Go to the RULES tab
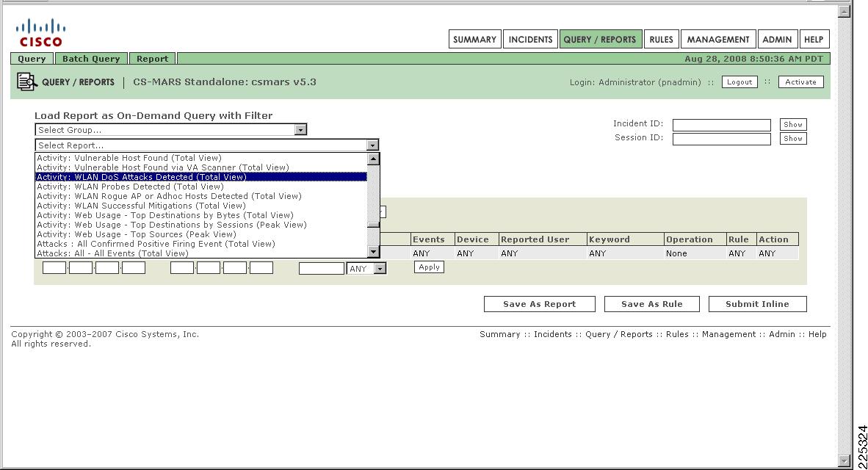Viewport: 868px width, 470px height. [661, 40]
